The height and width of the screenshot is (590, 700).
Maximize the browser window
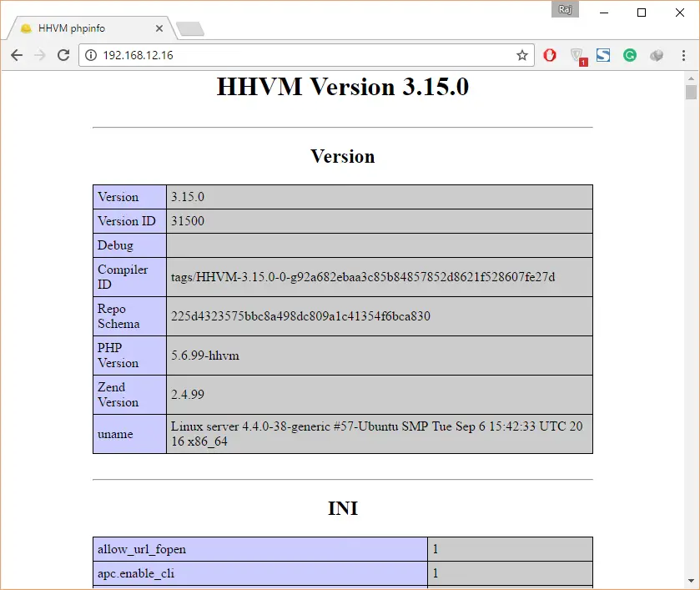coord(642,12)
